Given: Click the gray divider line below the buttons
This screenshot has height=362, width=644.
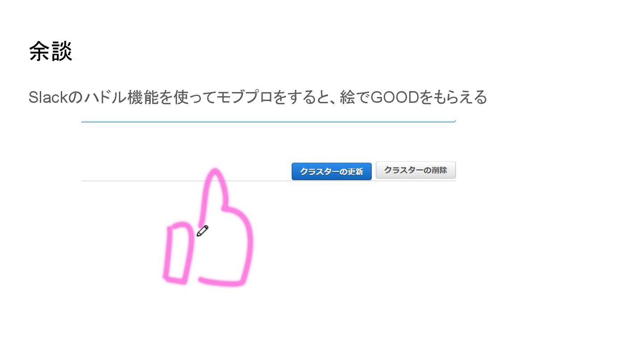Looking at the screenshot, I should click(268, 181).
